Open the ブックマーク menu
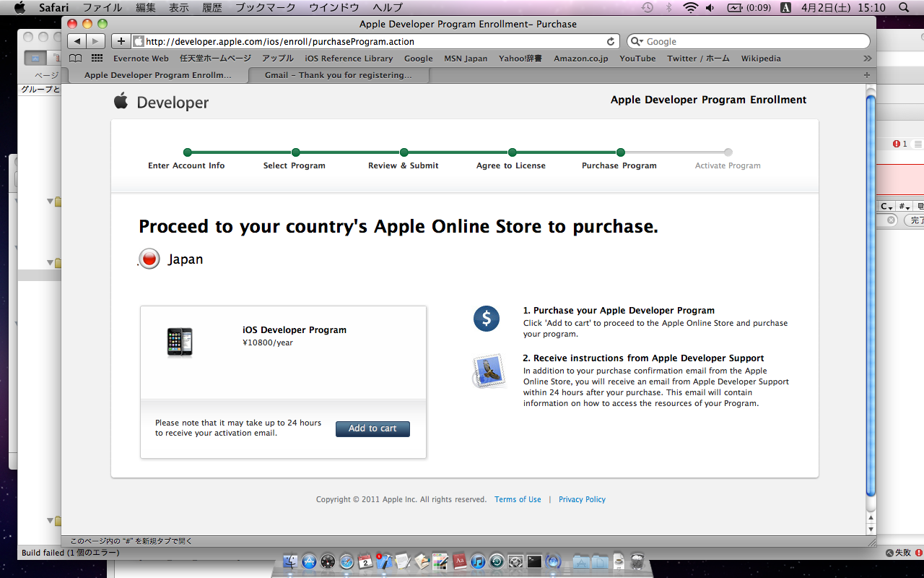The height and width of the screenshot is (578, 924). [266, 7]
